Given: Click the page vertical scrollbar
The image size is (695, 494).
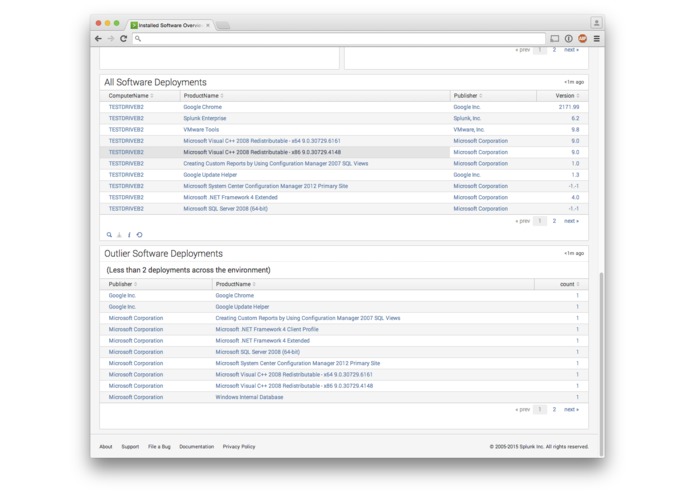Looking at the screenshot, I should (601, 363).
